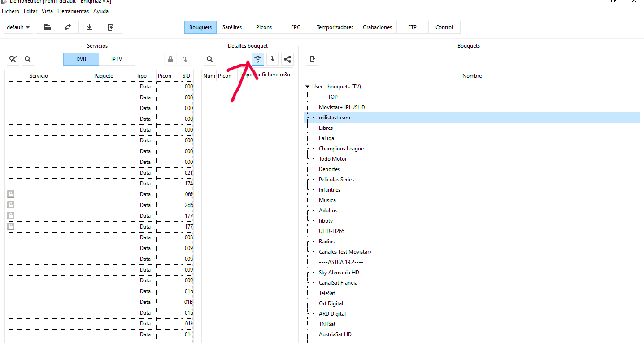Collapse the User - bouquets (TV) tree
Viewport: 644px width, 343px height.
[307, 87]
